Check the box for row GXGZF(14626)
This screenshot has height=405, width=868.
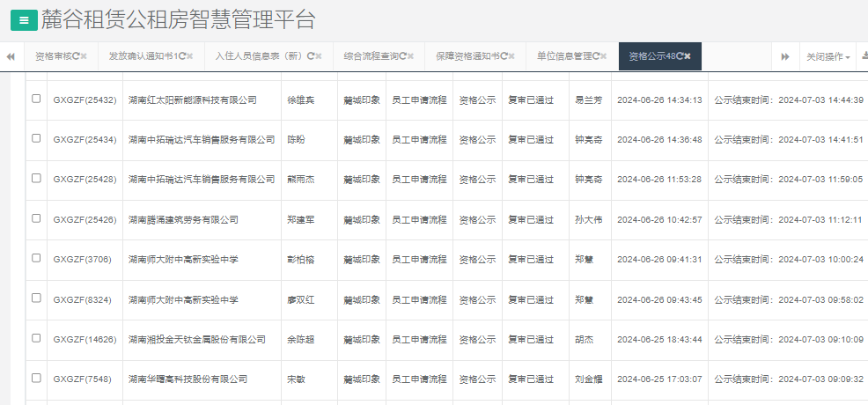click(x=36, y=337)
